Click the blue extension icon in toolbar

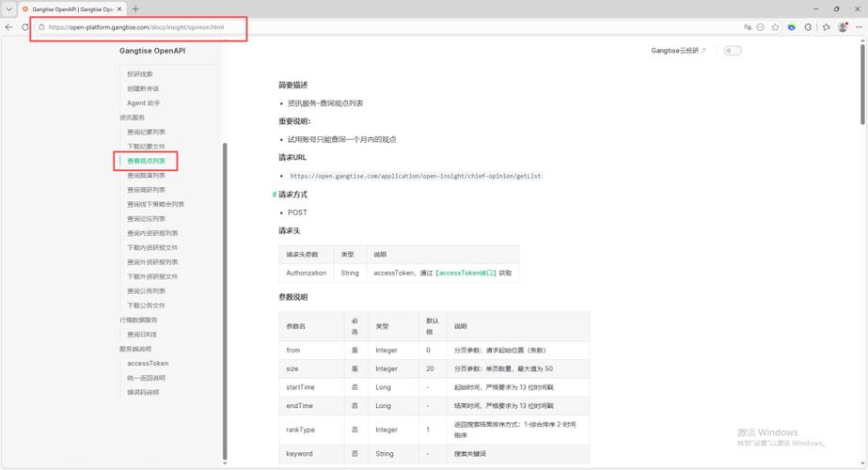[x=792, y=27]
